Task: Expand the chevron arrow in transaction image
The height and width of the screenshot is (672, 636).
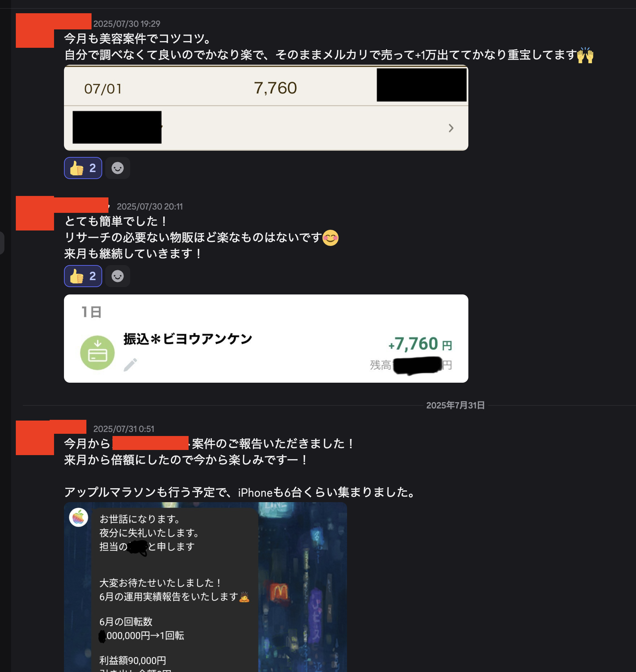Action: coord(451,128)
